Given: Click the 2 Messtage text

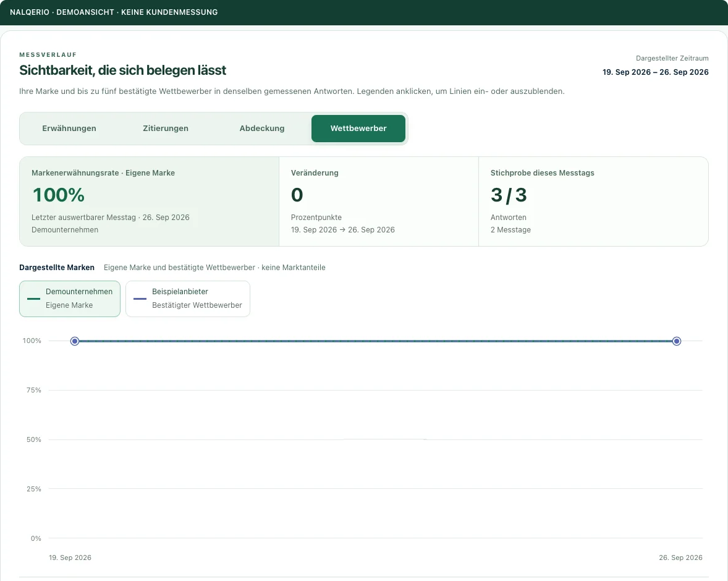Looking at the screenshot, I should [510, 230].
